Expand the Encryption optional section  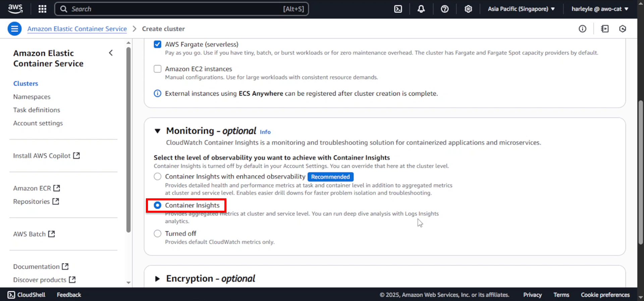tap(157, 279)
